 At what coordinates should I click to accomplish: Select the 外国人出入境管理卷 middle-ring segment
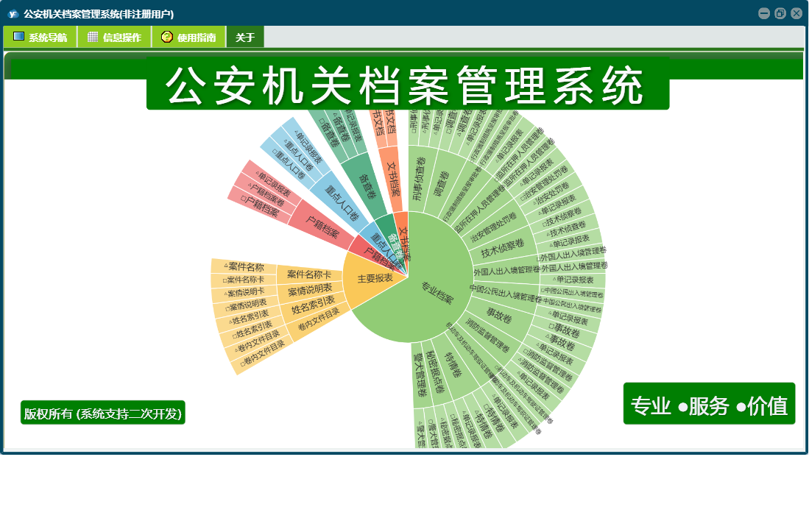pos(506,269)
